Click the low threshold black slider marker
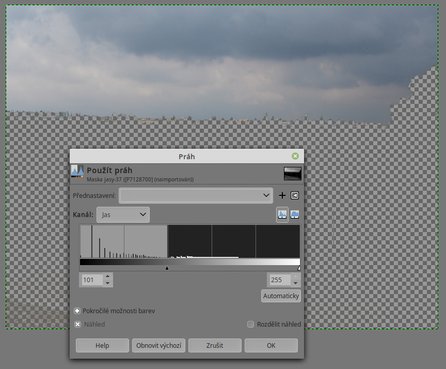446x369 pixels. tap(167, 268)
